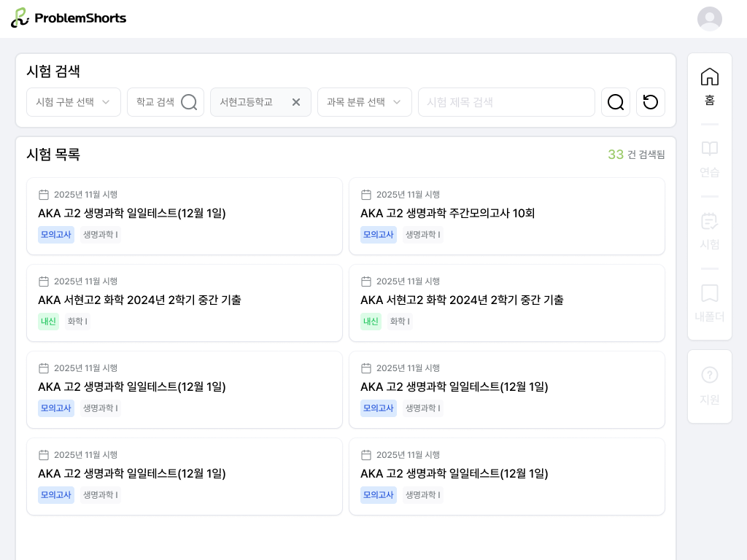The width and height of the screenshot is (747, 560).
Task: Click 내신 tag on right 화학 card
Action: 371,322
